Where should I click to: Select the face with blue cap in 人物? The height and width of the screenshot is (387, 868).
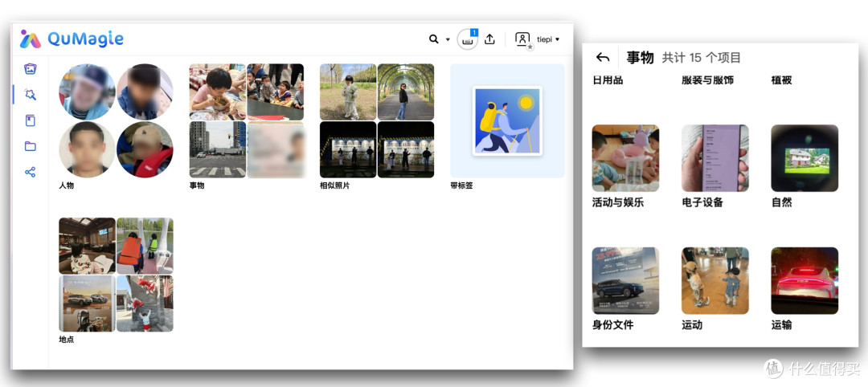tap(87, 92)
